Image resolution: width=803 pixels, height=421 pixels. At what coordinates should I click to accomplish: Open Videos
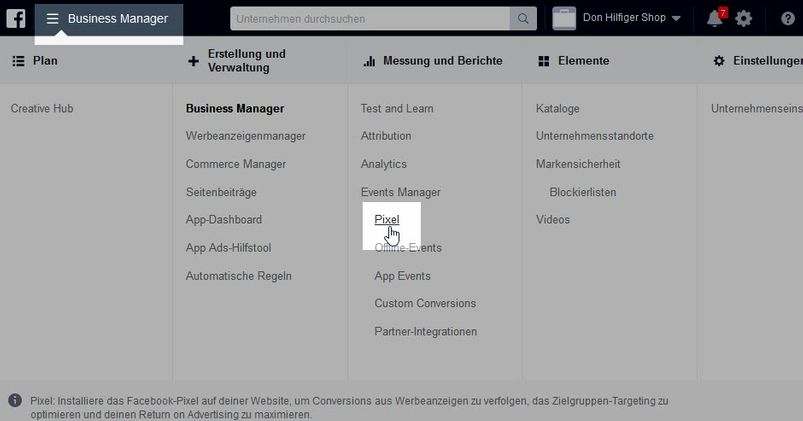pos(553,220)
